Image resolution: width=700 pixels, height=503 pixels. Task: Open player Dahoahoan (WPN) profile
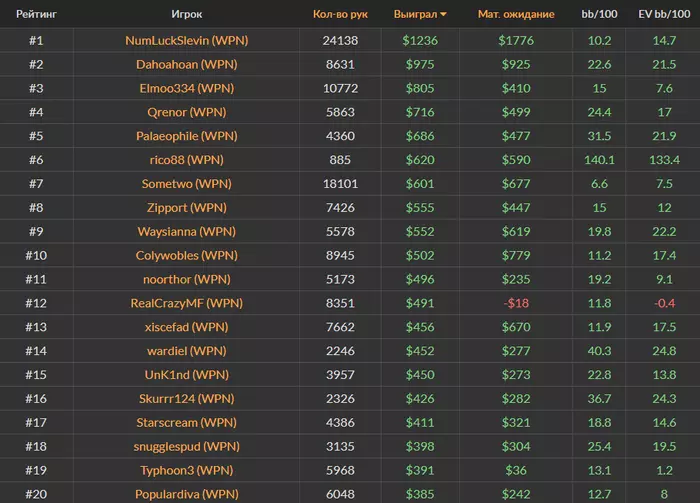[x=187, y=64]
